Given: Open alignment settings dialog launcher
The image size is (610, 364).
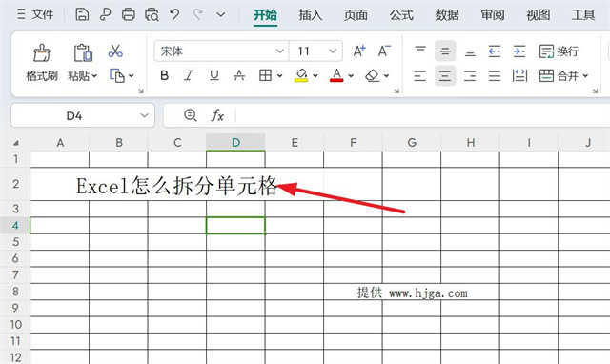Looking at the screenshot, I should (595, 91).
